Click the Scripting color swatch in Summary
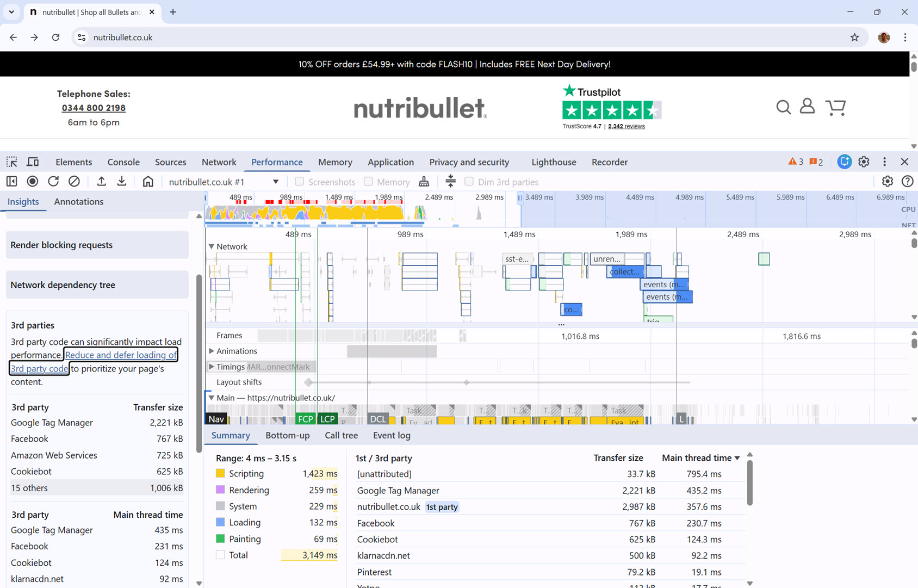 coord(220,473)
